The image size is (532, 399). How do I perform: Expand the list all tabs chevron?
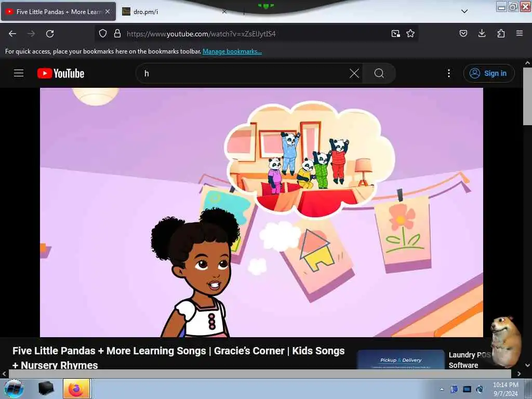coord(464,11)
